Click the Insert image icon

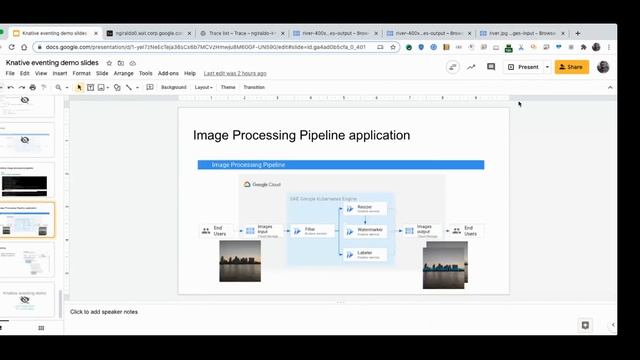(101, 87)
